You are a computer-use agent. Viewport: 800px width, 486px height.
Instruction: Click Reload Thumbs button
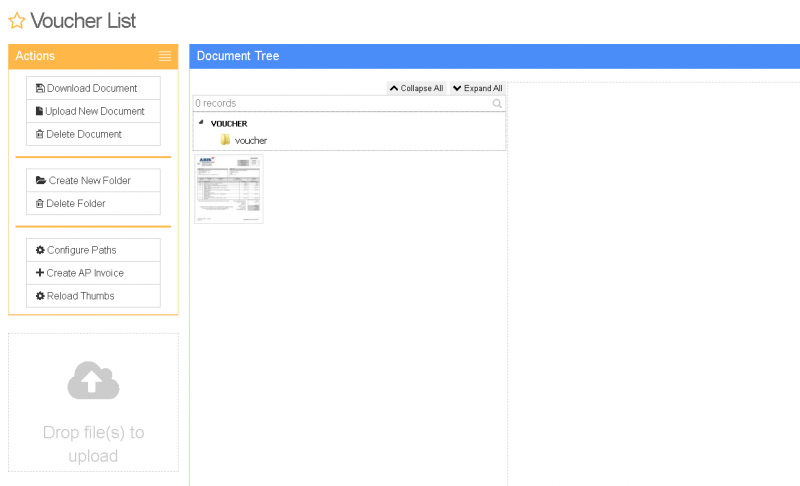pyautogui.click(x=93, y=296)
